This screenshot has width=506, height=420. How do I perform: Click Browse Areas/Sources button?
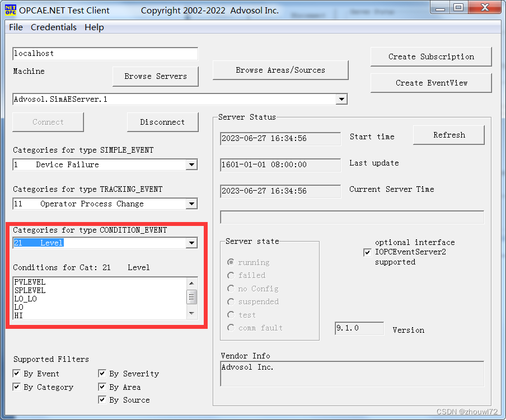tap(280, 70)
